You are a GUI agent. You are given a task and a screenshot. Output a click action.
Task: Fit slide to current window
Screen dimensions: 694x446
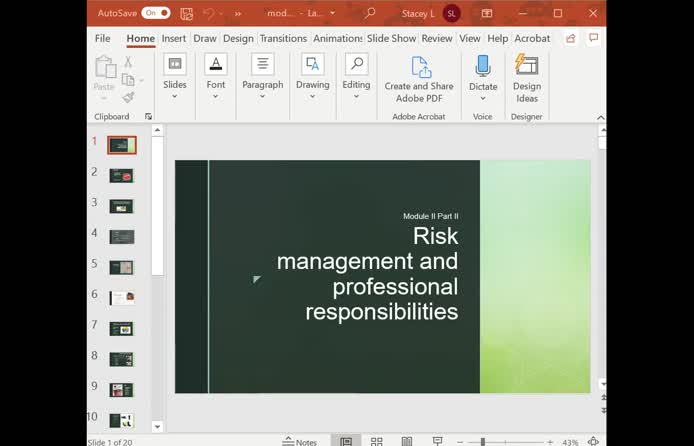point(594,441)
